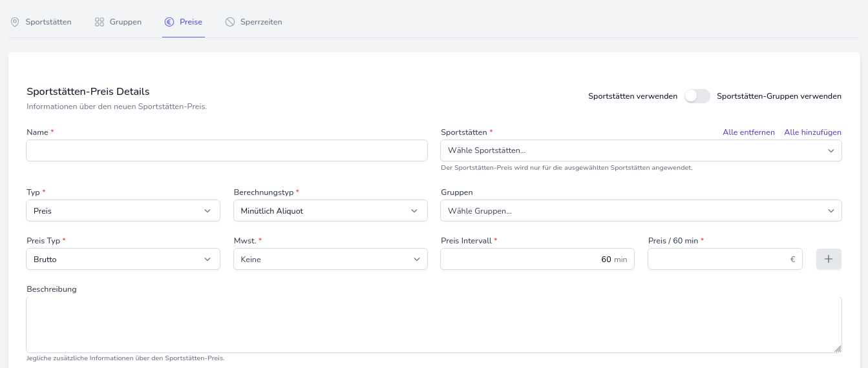Click the grid icon next to Gruppen
868x368 pixels.
(100, 22)
